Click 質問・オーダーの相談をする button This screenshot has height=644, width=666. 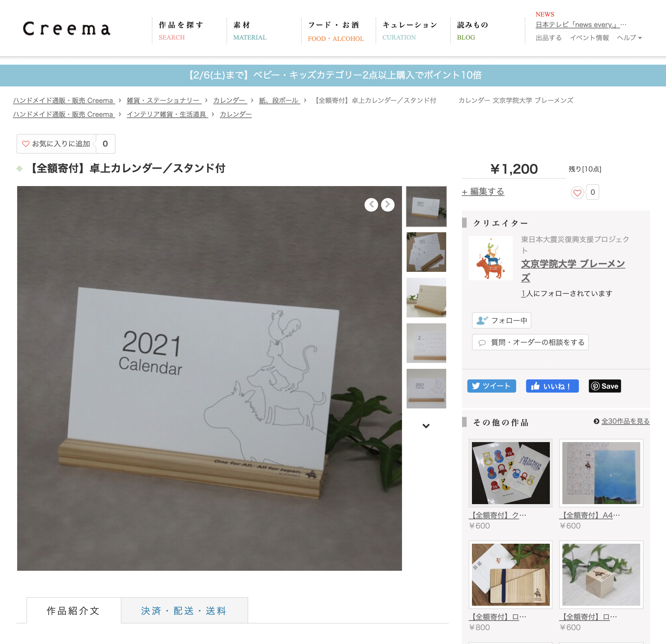tap(530, 342)
